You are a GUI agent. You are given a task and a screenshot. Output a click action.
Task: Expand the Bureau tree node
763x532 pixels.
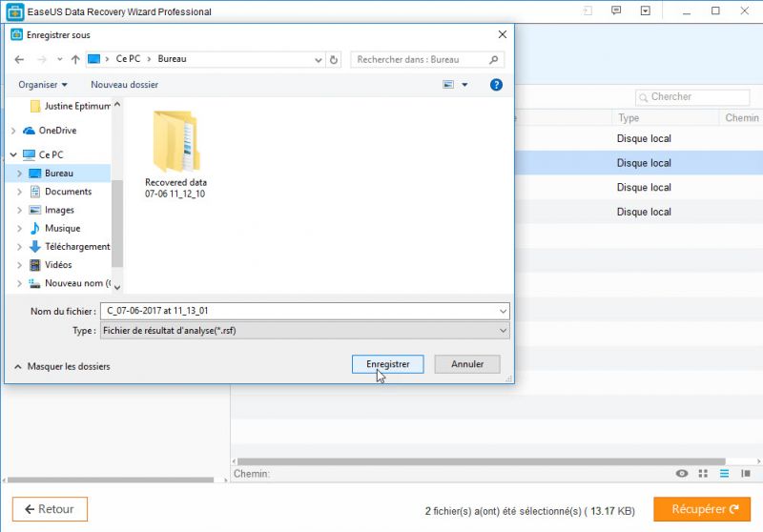(19, 174)
